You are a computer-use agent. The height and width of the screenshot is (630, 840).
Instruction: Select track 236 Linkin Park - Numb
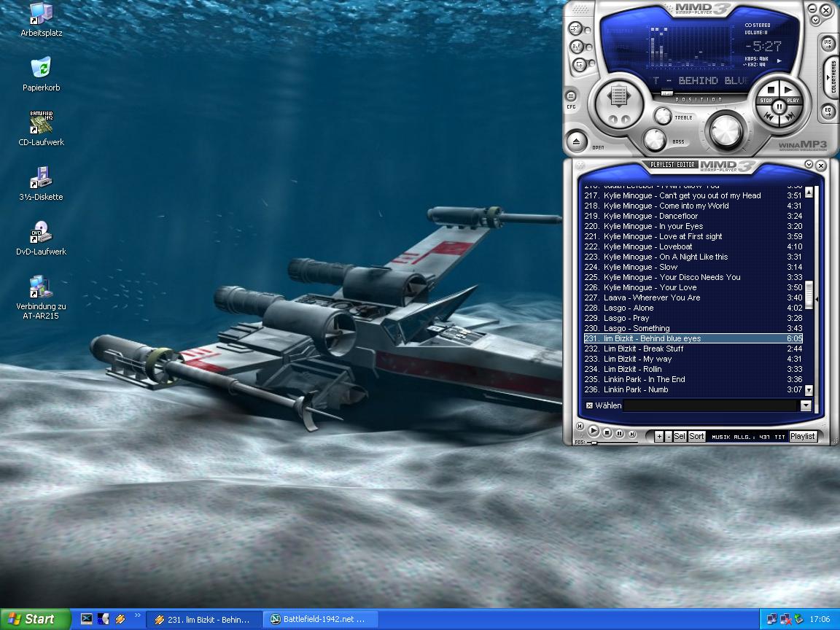(693, 389)
